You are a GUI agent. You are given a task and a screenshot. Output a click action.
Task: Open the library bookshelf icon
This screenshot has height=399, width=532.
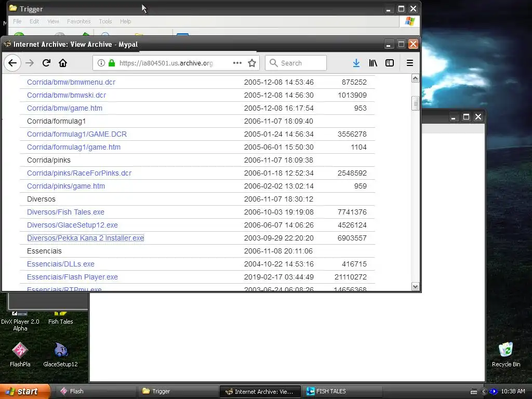(x=373, y=63)
